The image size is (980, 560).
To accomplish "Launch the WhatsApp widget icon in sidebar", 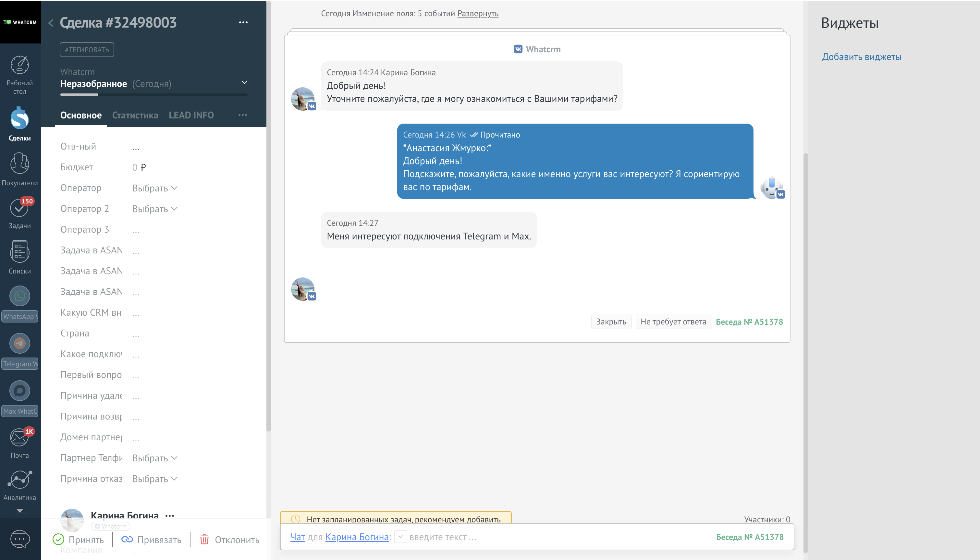I will pos(19,296).
